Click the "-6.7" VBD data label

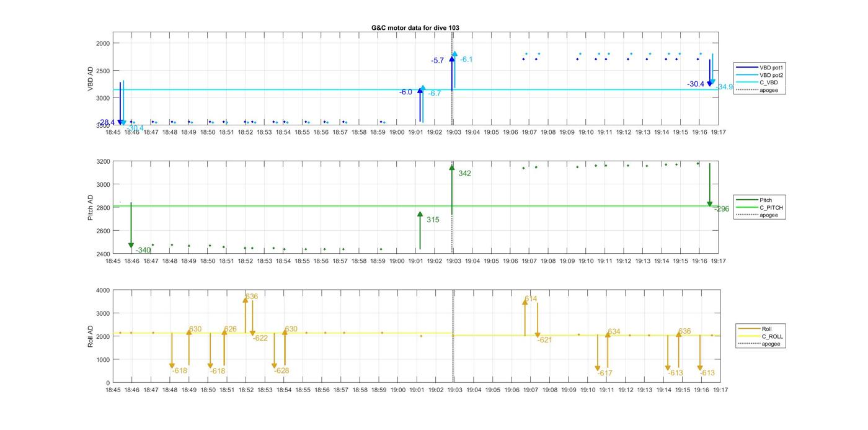[x=435, y=93]
